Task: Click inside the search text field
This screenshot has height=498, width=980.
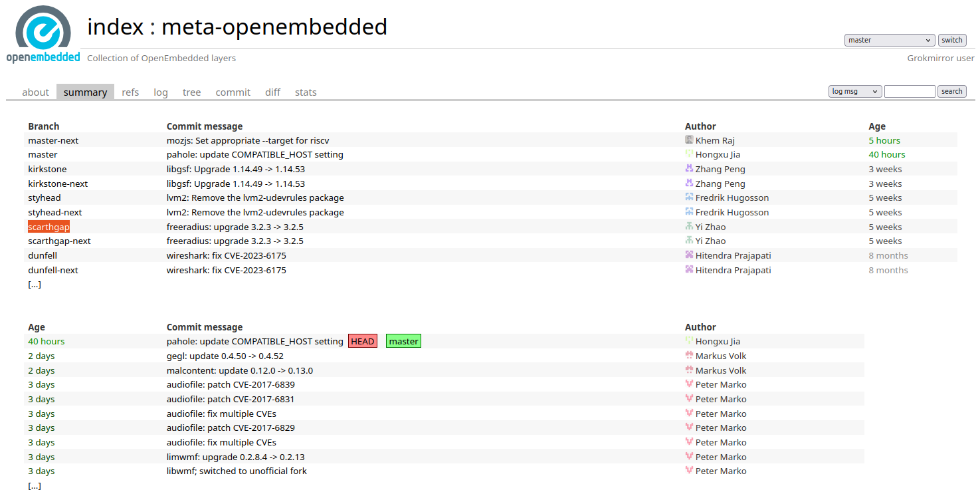Action: [910, 91]
